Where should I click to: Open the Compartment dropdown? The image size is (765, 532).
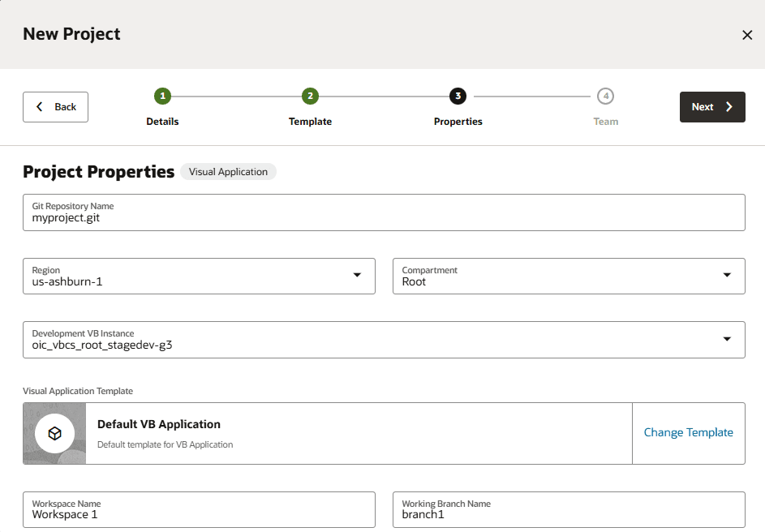coord(569,276)
